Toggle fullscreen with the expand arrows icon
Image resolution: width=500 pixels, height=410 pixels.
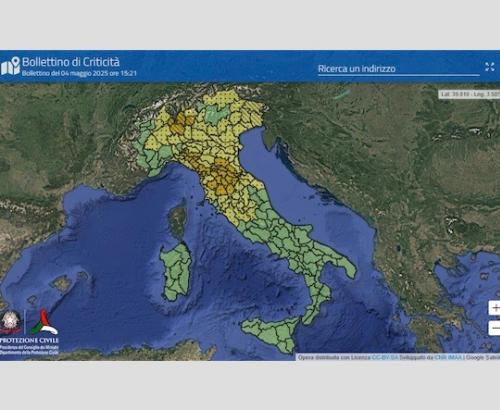[x=490, y=67]
